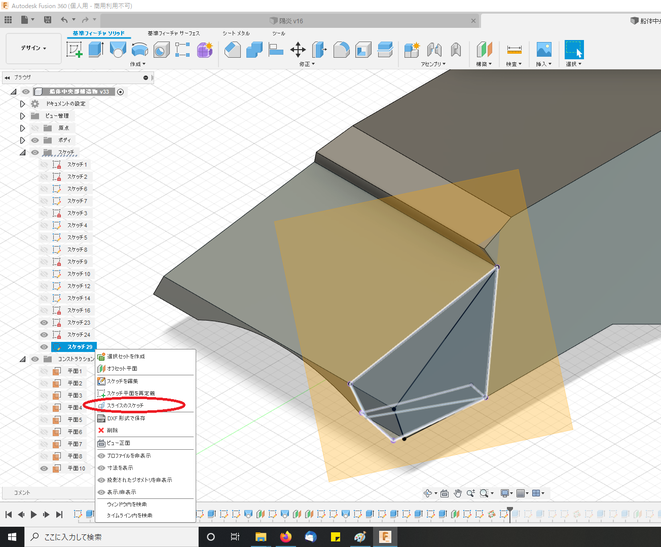The width and height of the screenshot is (661, 547).
Task: Expand the ビュー管理 tree node
Action: [22, 116]
